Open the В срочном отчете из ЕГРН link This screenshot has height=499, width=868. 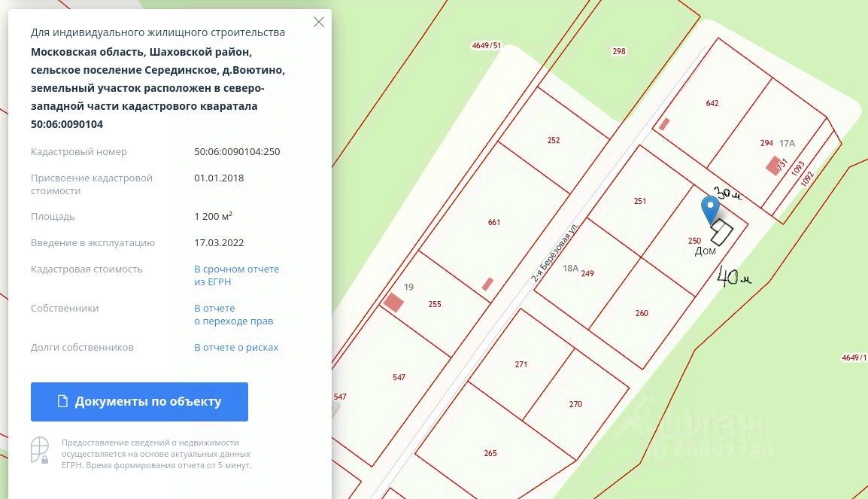point(236,275)
